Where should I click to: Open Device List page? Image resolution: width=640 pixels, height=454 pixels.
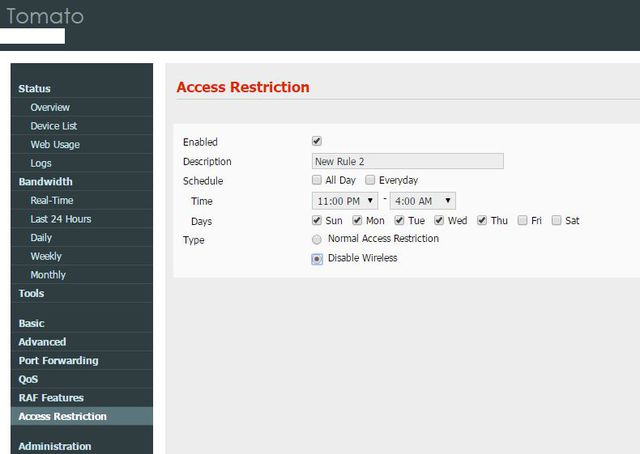tap(54, 126)
